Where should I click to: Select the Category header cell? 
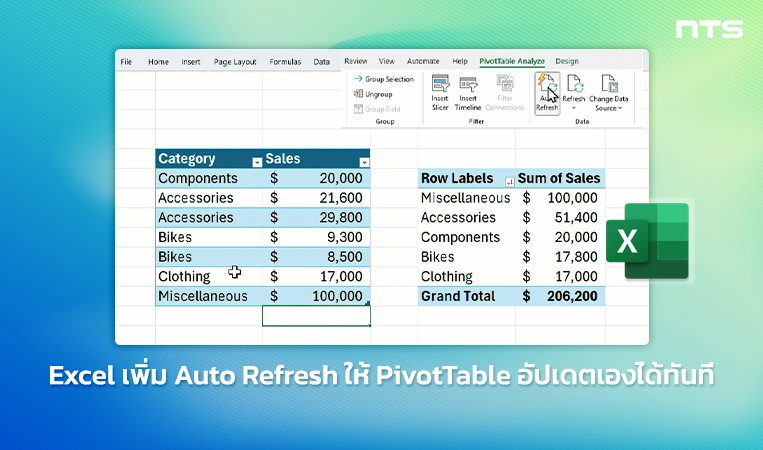click(x=209, y=159)
